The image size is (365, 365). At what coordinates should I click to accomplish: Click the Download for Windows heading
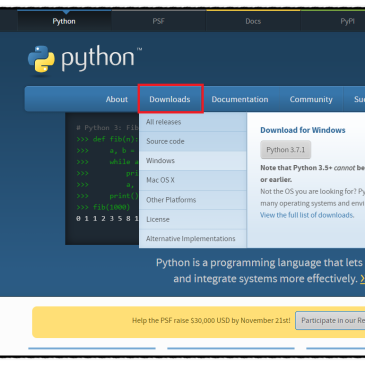[303, 130]
